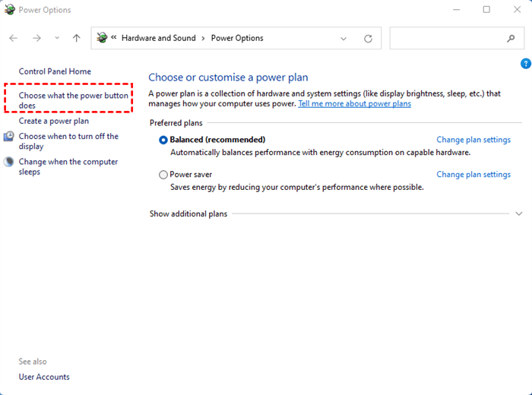Expand the address bar history dropdown
This screenshot has width=532, height=395.
tap(344, 38)
